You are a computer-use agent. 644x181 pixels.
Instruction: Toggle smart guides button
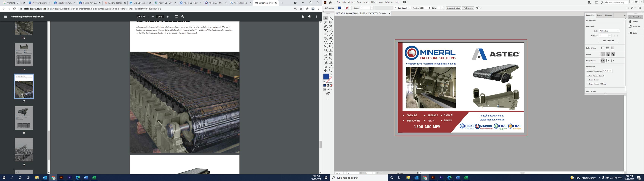coord(613,54)
